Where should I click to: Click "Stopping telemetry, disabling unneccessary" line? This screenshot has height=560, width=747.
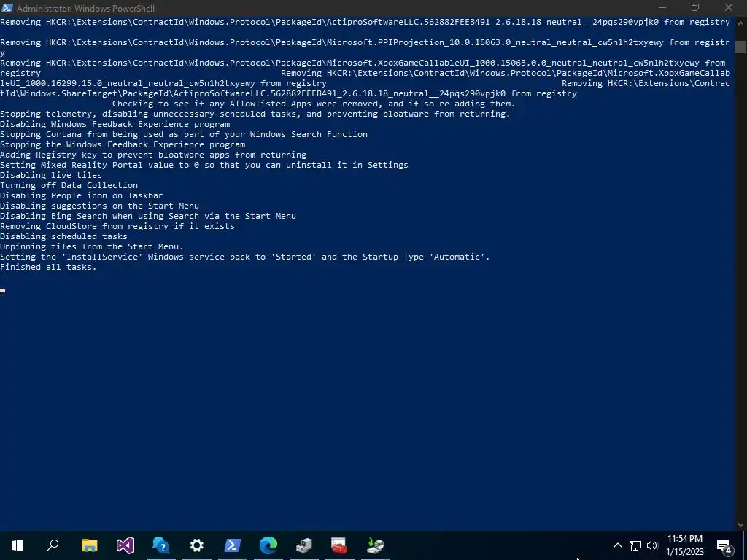255,114
